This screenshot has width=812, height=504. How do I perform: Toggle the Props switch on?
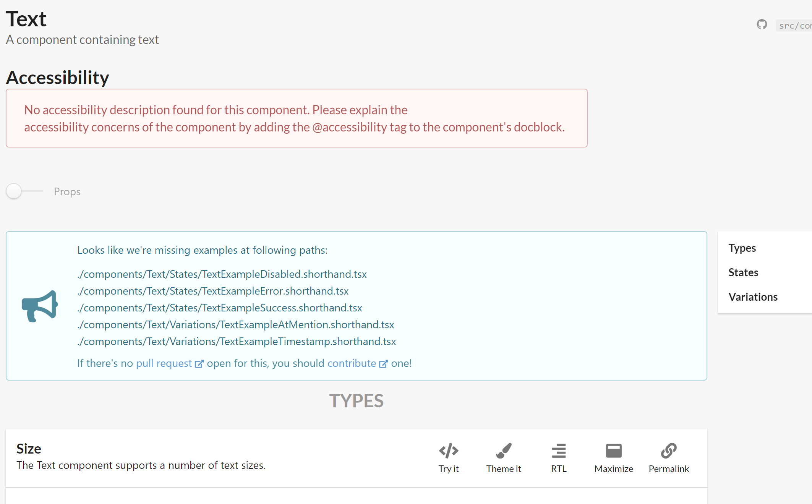15,191
